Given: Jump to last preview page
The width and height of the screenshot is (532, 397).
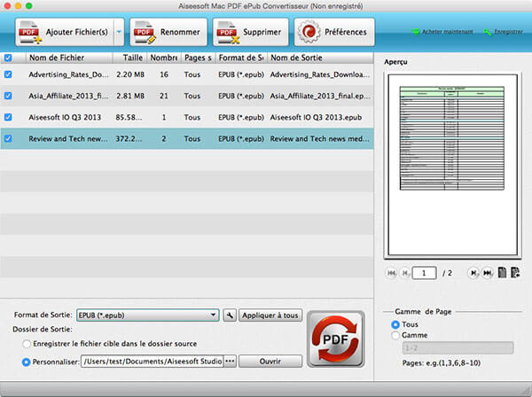Looking at the screenshot, I should coord(488,273).
